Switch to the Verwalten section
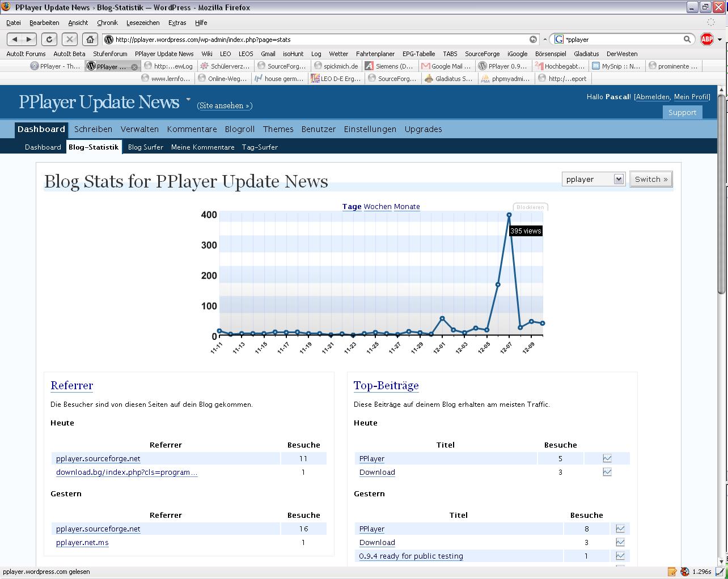Image resolution: width=728 pixels, height=579 pixels. pos(139,129)
